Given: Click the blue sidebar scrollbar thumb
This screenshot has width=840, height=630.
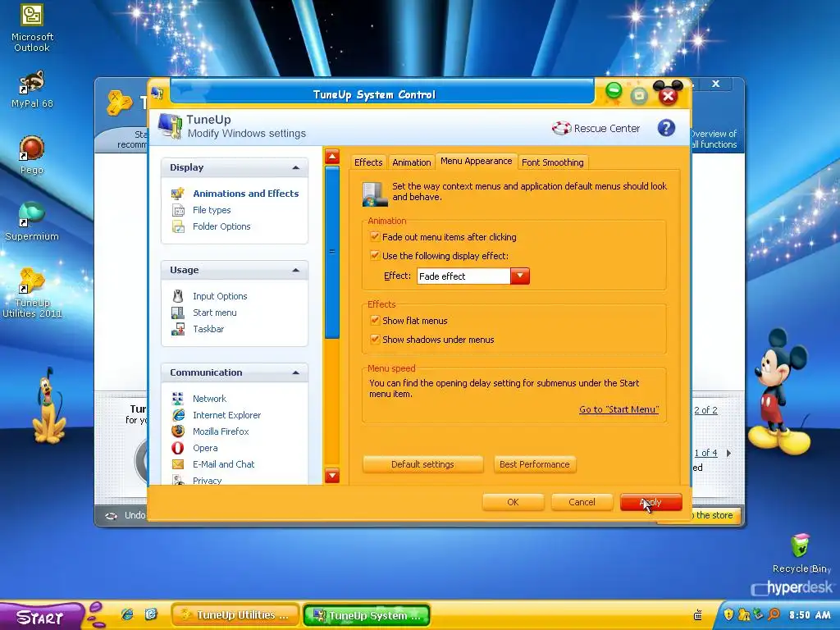Looking at the screenshot, I should point(332,252).
